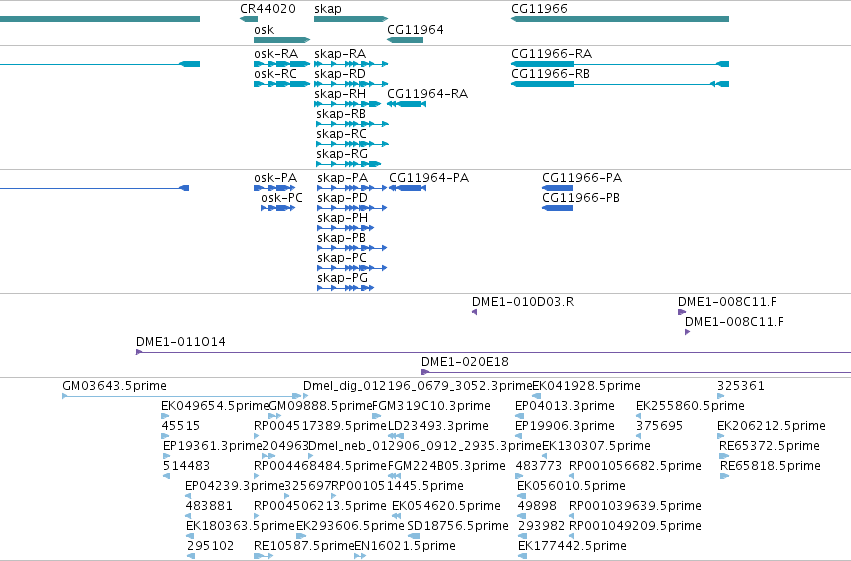Screen dimensions: 851x561
Task: Select protein skap-PC
Action: pyautogui.click(x=352, y=268)
